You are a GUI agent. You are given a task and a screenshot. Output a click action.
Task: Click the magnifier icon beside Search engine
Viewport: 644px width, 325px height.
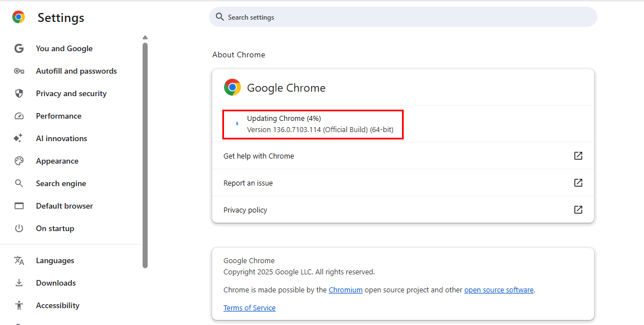pos(19,183)
